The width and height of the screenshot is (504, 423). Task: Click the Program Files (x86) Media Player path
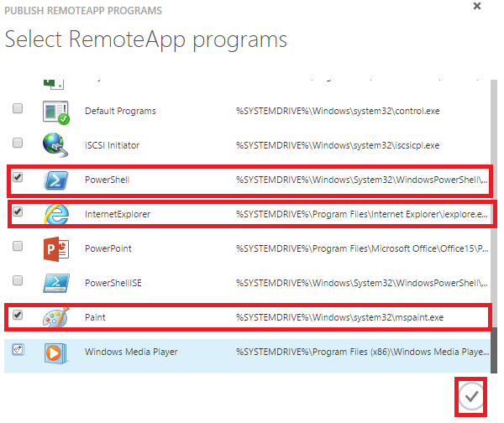pos(363,352)
